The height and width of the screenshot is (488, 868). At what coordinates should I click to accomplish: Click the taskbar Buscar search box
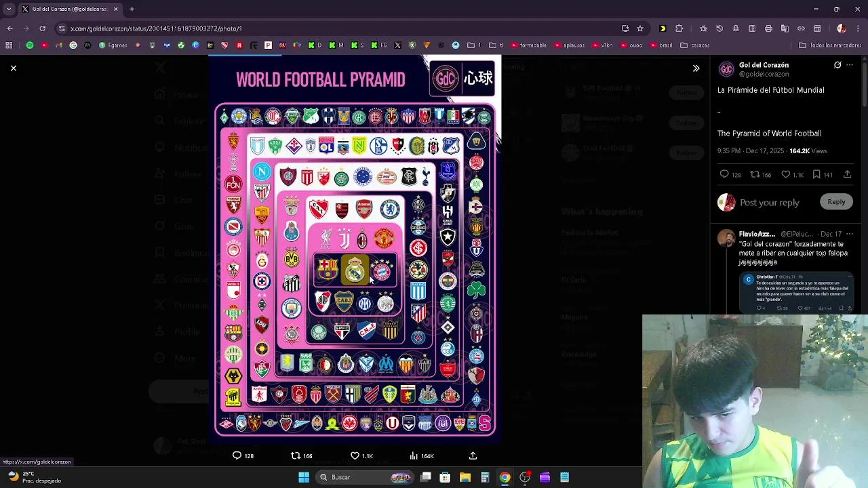click(x=366, y=477)
